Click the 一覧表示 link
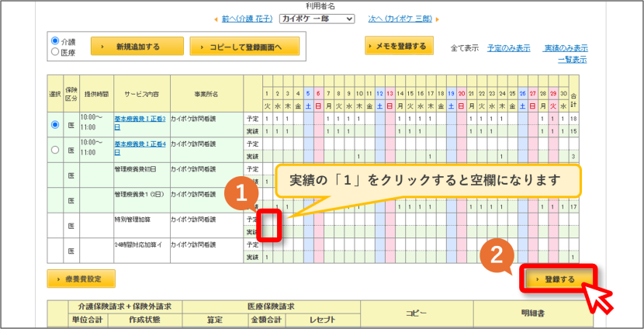Viewport: 644px width, 329px height. tap(572, 60)
